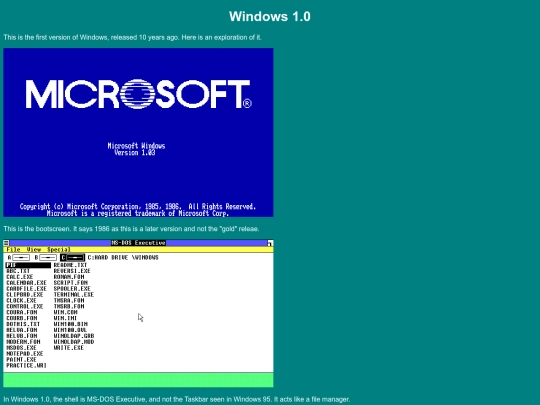Select CLIPBRD.EXE file

coord(25,295)
